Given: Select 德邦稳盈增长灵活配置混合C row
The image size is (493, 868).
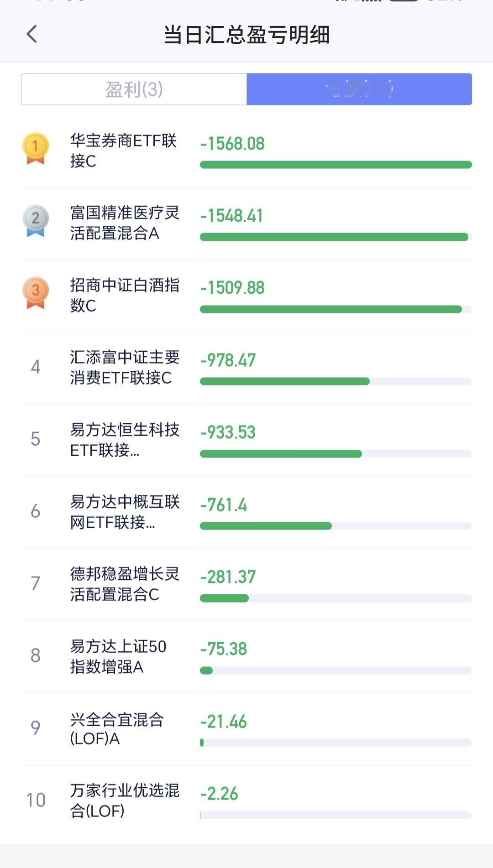Looking at the screenshot, I should 246,585.
